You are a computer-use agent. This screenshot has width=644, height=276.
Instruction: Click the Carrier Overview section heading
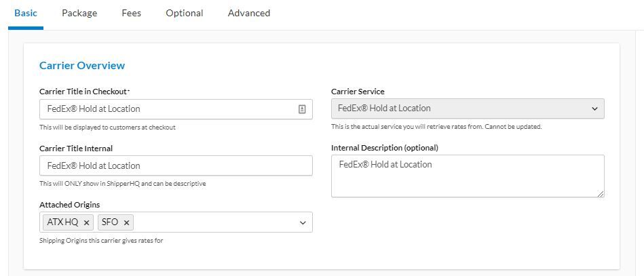(x=82, y=66)
